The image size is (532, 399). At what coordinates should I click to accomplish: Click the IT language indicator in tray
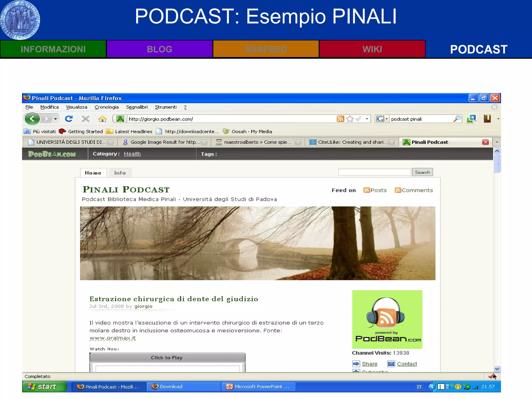coord(419,387)
